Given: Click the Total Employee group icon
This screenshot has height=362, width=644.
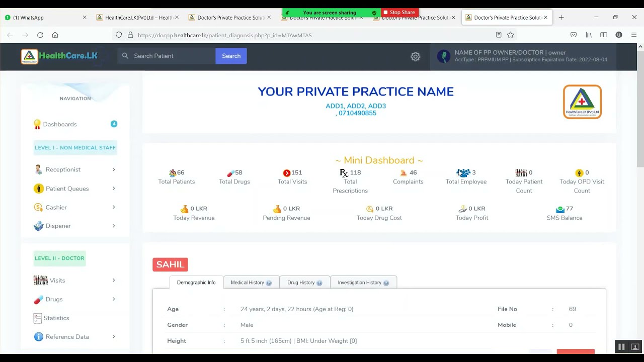Looking at the screenshot, I should pos(463,172).
